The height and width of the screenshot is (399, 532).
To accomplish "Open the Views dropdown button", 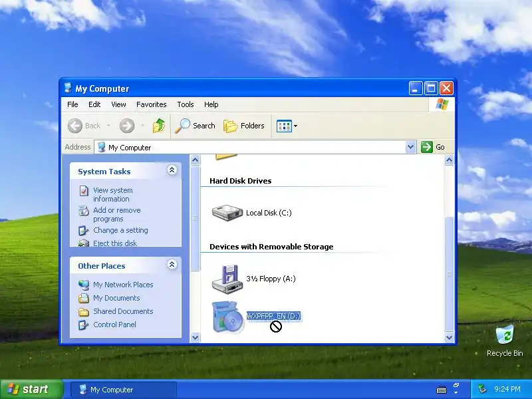I will pos(287,126).
